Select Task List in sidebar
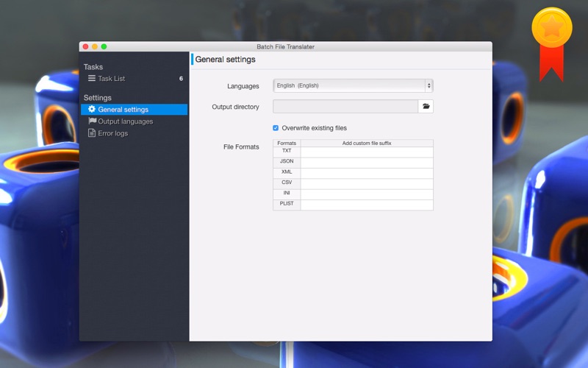This screenshot has height=368, width=588. (x=135, y=79)
